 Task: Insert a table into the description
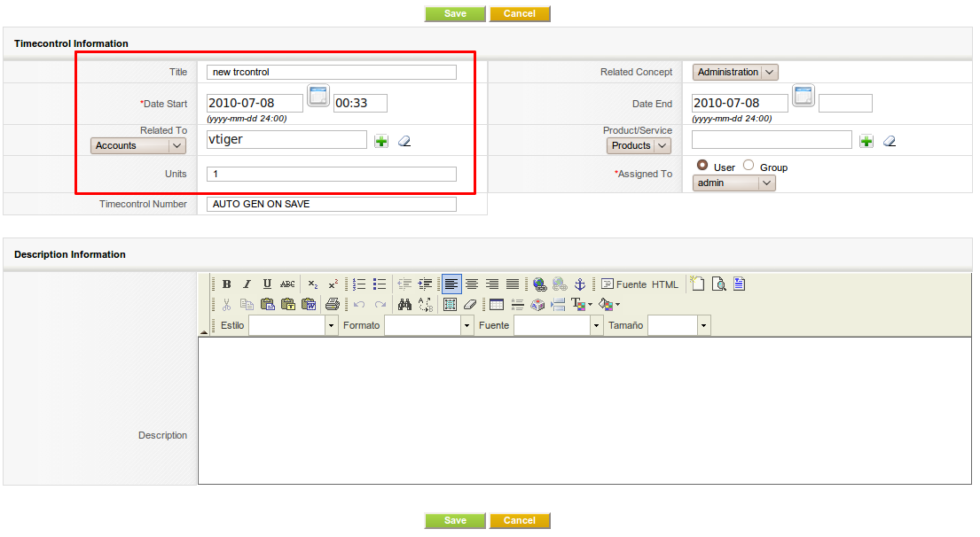pos(497,305)
